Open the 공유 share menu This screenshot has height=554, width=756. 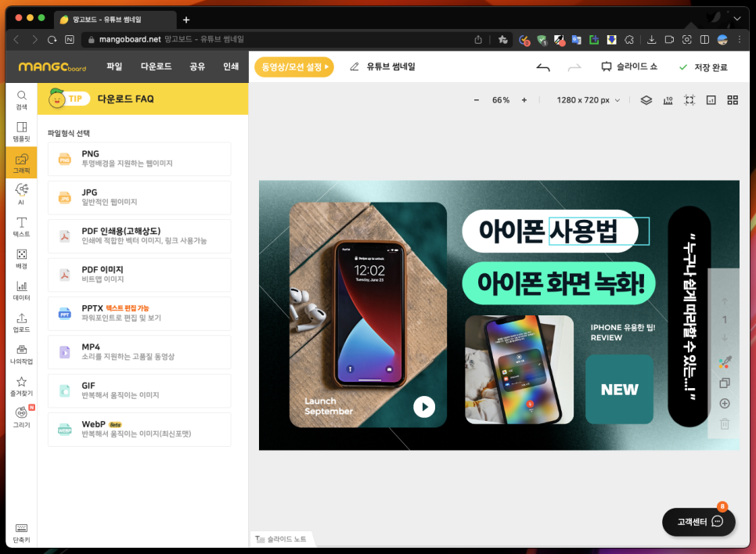[x=197, y=67]
